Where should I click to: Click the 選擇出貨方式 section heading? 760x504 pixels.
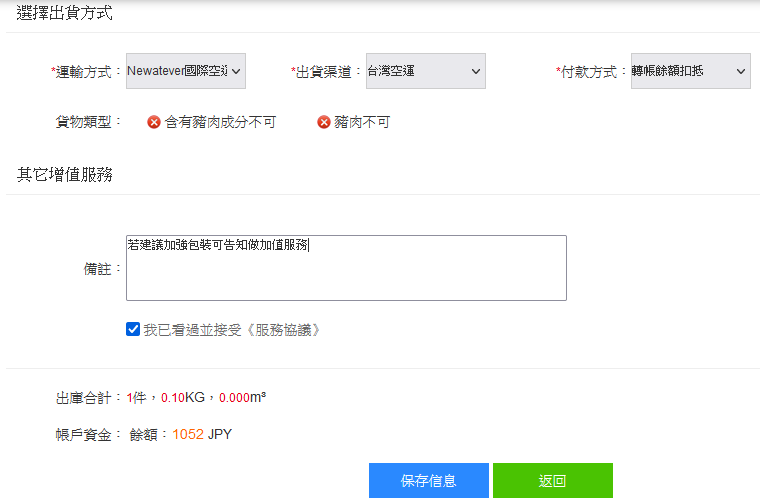click(x=65, y=14)
